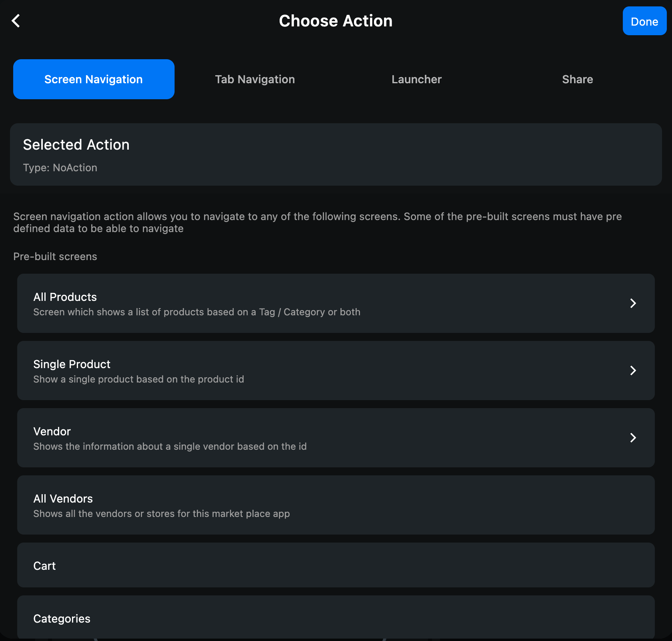Click 'Shows the information about a single vendor' text
672x641 pixels.
(170, 447)
